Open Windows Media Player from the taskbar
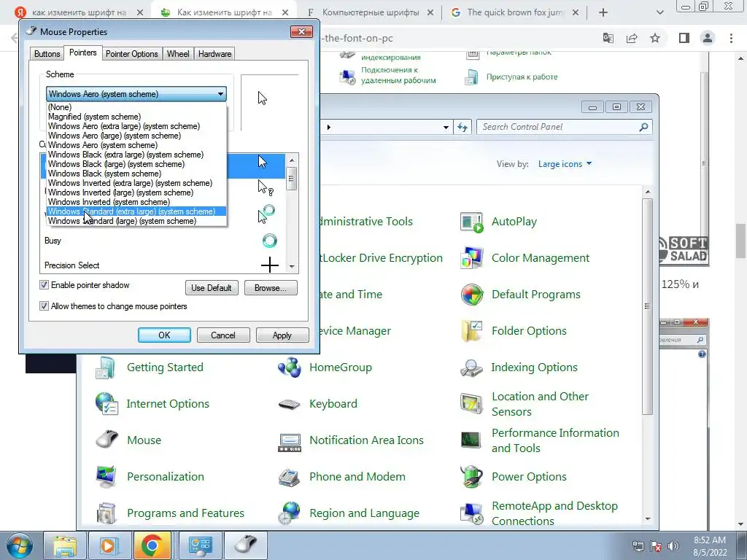 point(109,545)
